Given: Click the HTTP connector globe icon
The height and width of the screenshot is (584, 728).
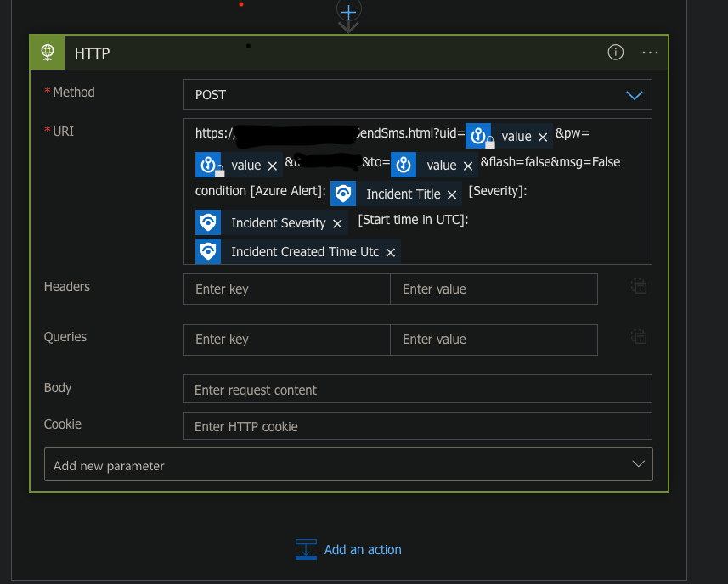Looking at the screenshot, I should tap(47, 52).
